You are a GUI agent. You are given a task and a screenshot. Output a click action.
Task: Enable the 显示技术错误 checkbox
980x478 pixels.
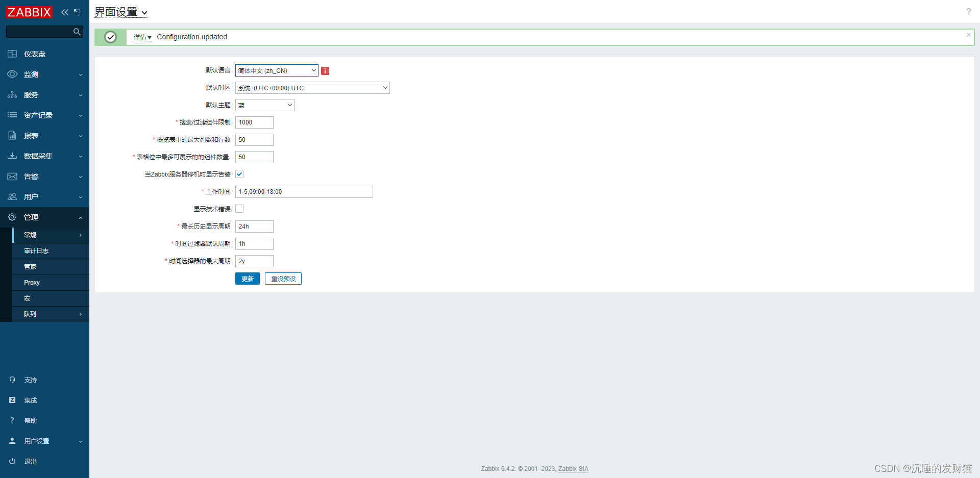coord(239,209)
